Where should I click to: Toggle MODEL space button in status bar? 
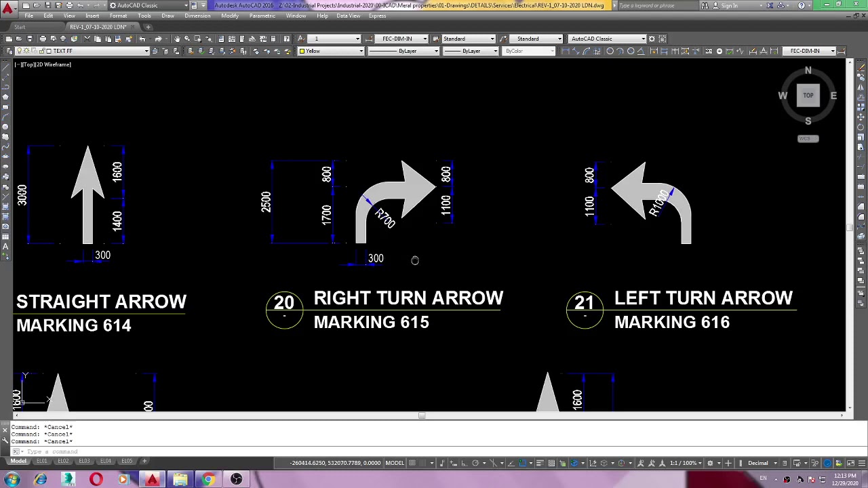(x=395, y=463)
